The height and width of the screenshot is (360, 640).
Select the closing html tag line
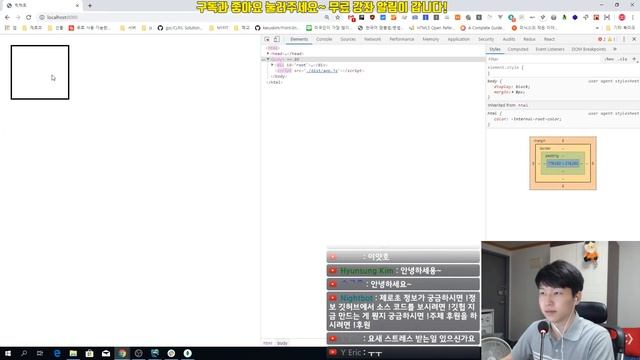click(x=274, y=82)
